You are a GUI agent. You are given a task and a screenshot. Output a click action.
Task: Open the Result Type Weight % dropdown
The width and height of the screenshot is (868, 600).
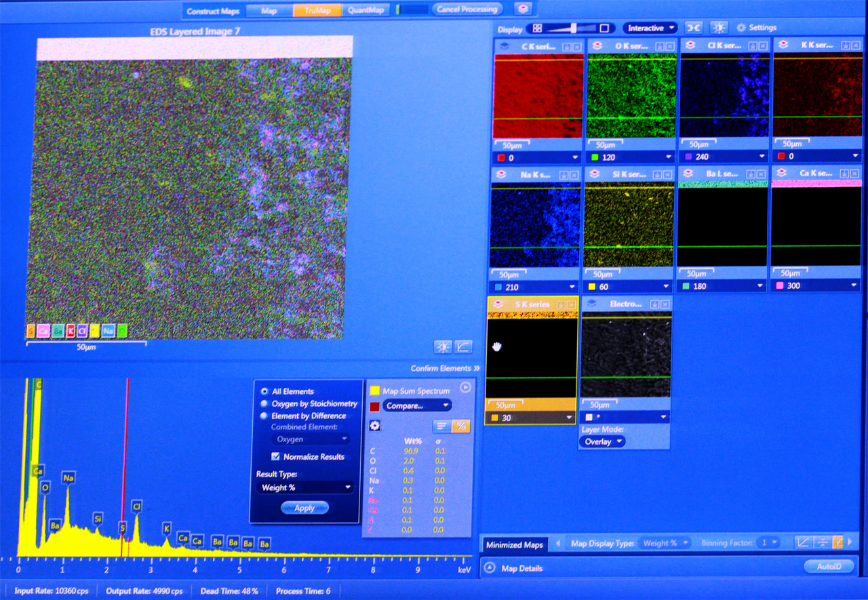[x=304, y=487]
